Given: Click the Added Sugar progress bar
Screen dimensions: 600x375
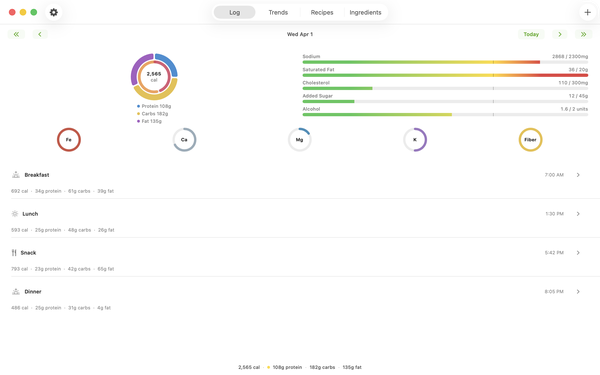Looking at the screenshot, I should [x=445, y=101].
